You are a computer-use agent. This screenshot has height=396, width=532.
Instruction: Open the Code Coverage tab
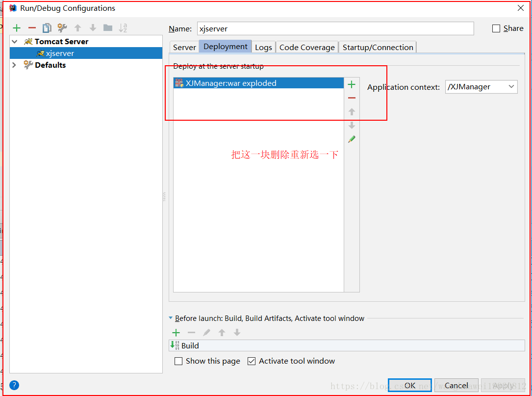tap(307, 47)
